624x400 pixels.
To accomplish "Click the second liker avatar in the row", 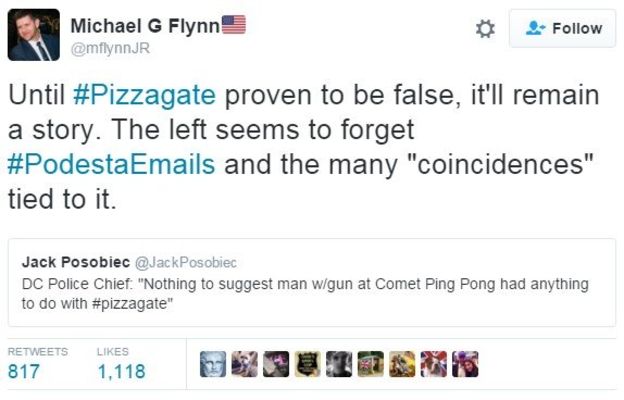I will tap(242, 365).
